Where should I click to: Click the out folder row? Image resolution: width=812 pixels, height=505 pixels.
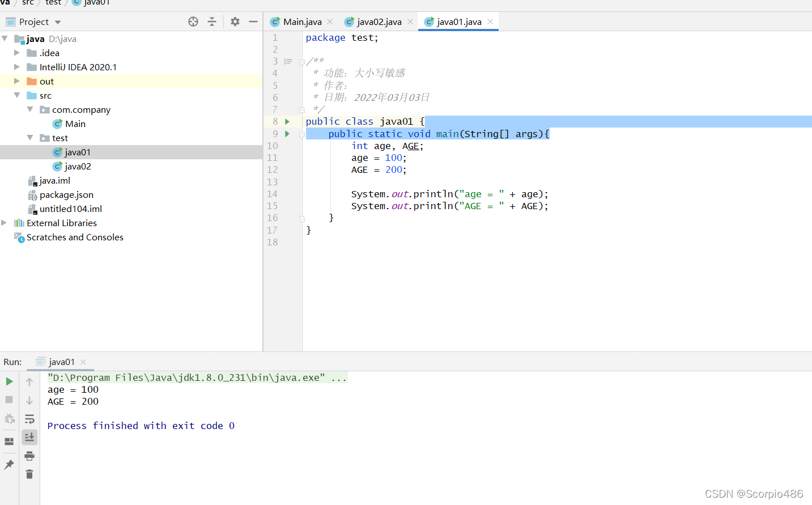pyautogui.click(x=131, y=81)
